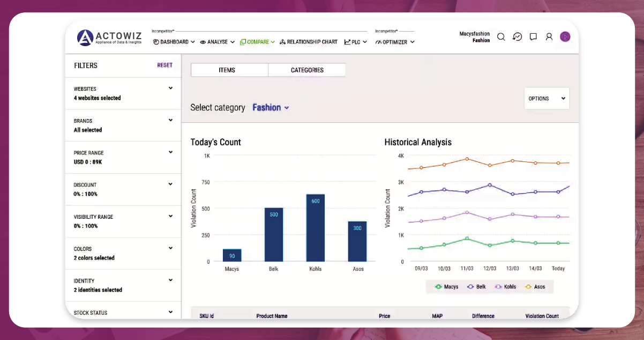Click the Today label on line chart
The height and width of the screenshot is (340, 644).
click(x=558, y=269)
